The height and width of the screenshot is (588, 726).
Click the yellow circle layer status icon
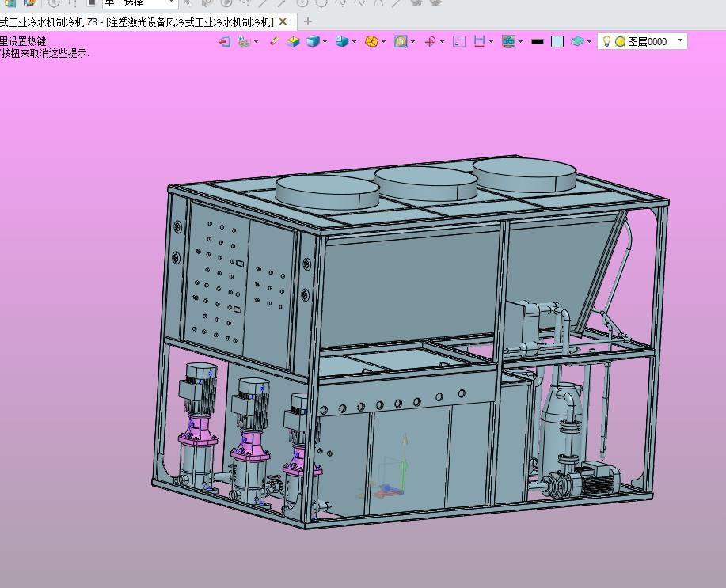[621, 42]
